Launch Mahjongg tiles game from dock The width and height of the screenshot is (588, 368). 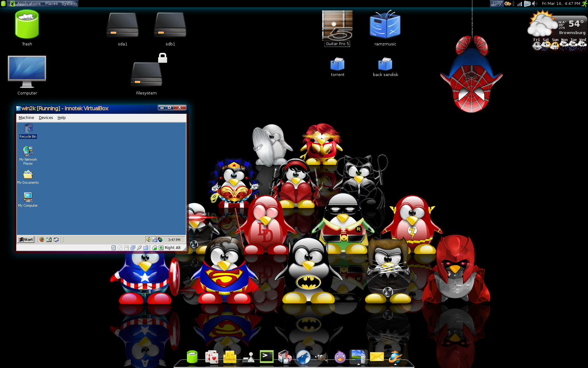point(230,357)
